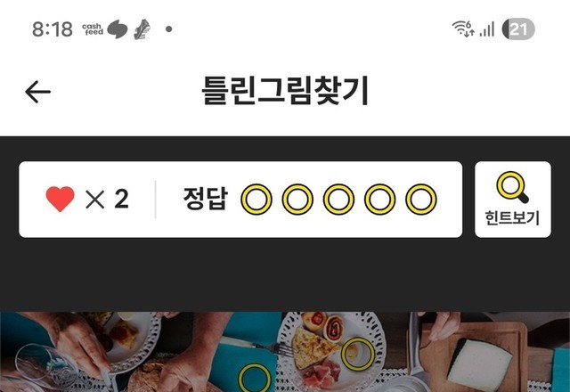This screenshot has width=570, height=392.
Task: Click the 힌트보기 label
Action: pos(513,218)
